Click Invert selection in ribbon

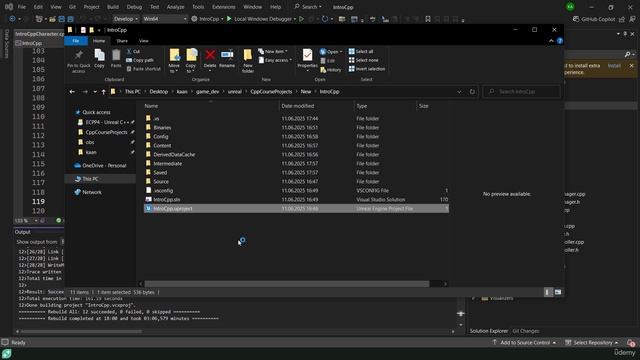(367, 69)
